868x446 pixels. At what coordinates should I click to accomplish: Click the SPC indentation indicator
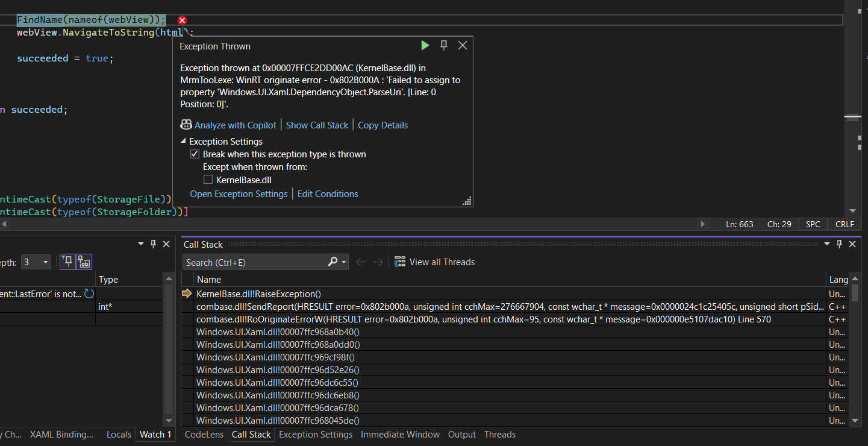(813, 224)
